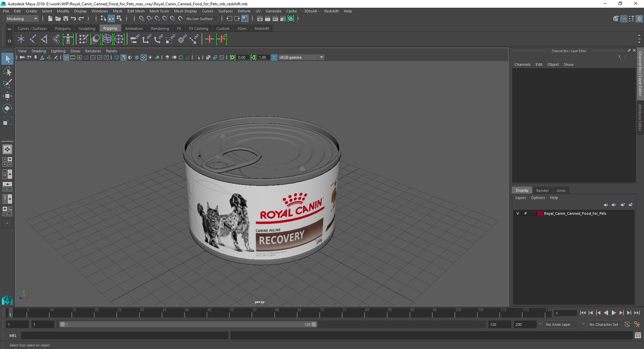Open a scene using the folder icon

(58, 19)
